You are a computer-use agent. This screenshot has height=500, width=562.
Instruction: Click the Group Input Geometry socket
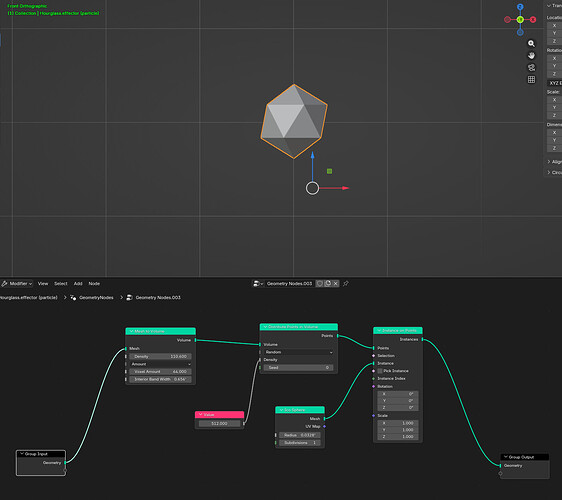pyautogui.click(x=65, y=463)
